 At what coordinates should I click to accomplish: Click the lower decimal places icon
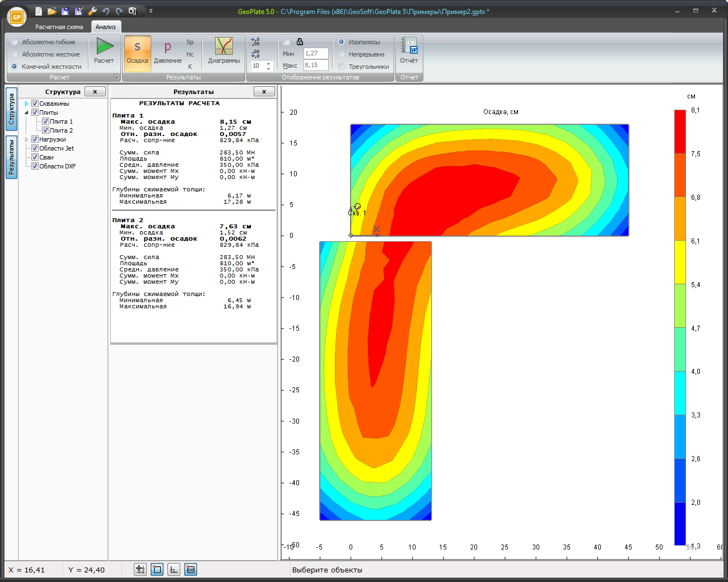pos(255,54)
